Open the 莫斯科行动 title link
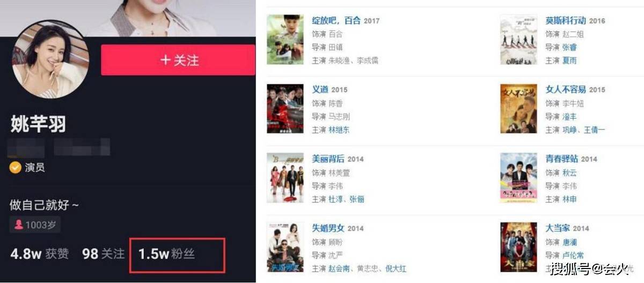Screen dimensions: 644x283 (566, 20)
